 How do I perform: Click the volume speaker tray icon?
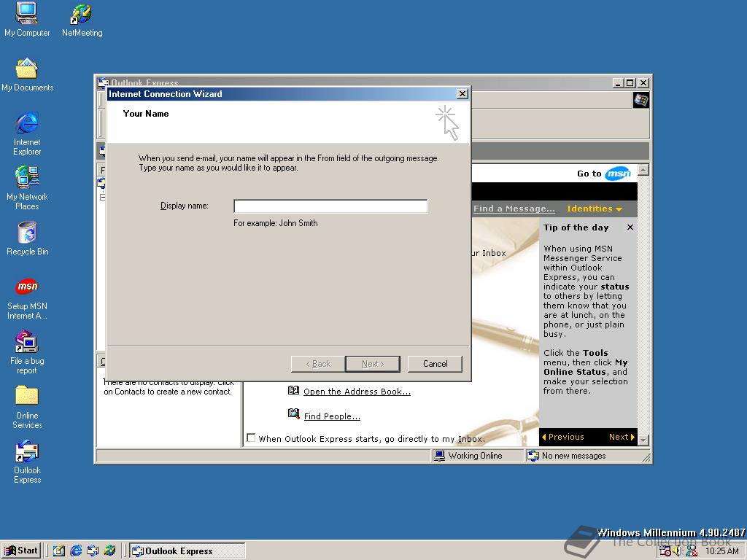678,551
